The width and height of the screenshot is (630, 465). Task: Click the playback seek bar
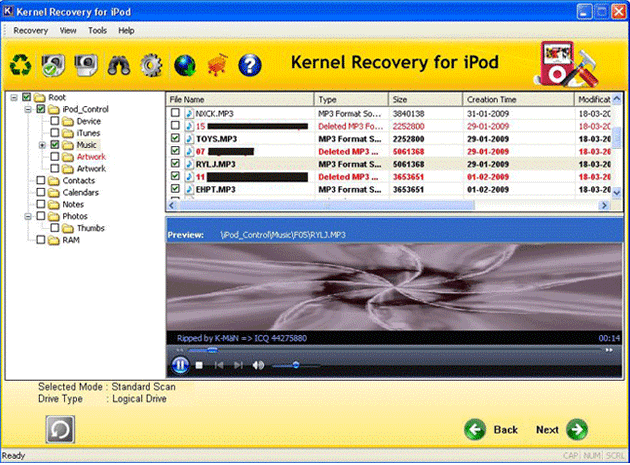pyautogui.click(x=394, y=350)
